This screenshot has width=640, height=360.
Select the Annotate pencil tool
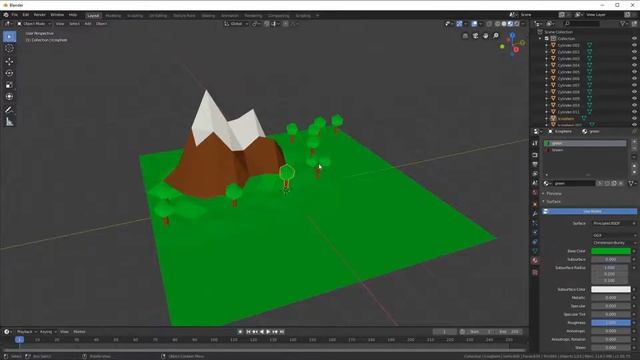click(9, 110)
